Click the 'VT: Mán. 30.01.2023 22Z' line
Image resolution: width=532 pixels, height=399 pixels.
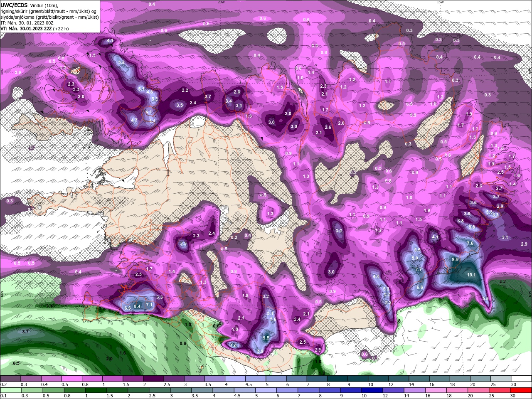(26, 29)
